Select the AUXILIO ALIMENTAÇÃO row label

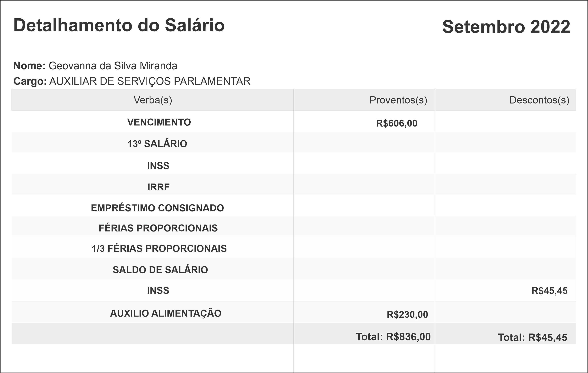click(165, 313)
